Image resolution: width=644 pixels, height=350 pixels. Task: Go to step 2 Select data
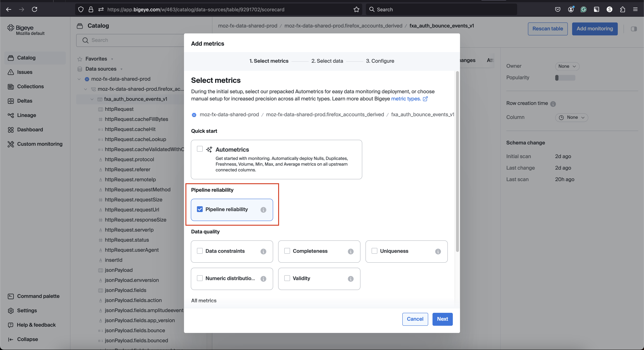click(327, 61)
